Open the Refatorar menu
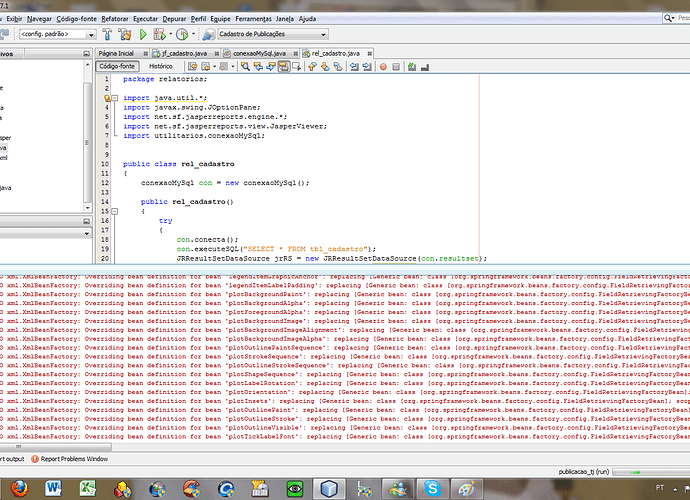The width and height of the screenshot is (690, 500). click(115, 18)
